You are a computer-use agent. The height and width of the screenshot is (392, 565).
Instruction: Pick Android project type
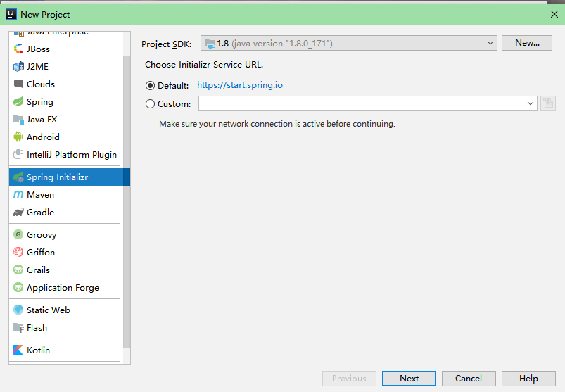66,137
